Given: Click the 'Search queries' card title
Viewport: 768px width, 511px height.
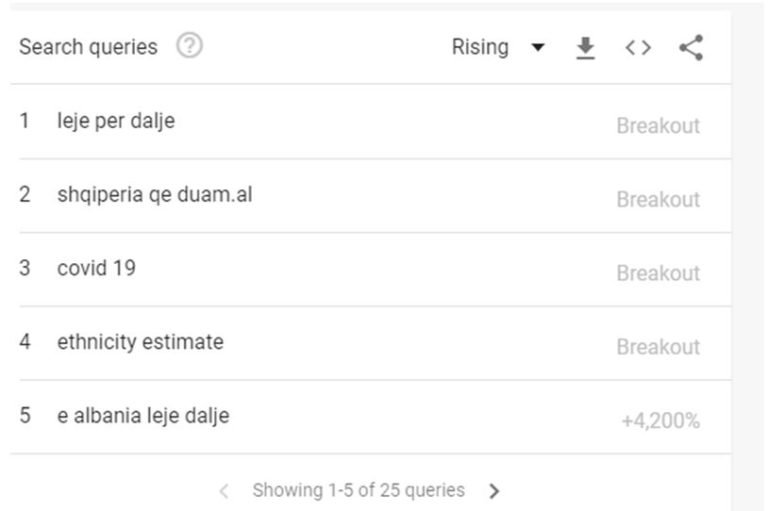Looking at the screenshot, I should click(88, 47).
